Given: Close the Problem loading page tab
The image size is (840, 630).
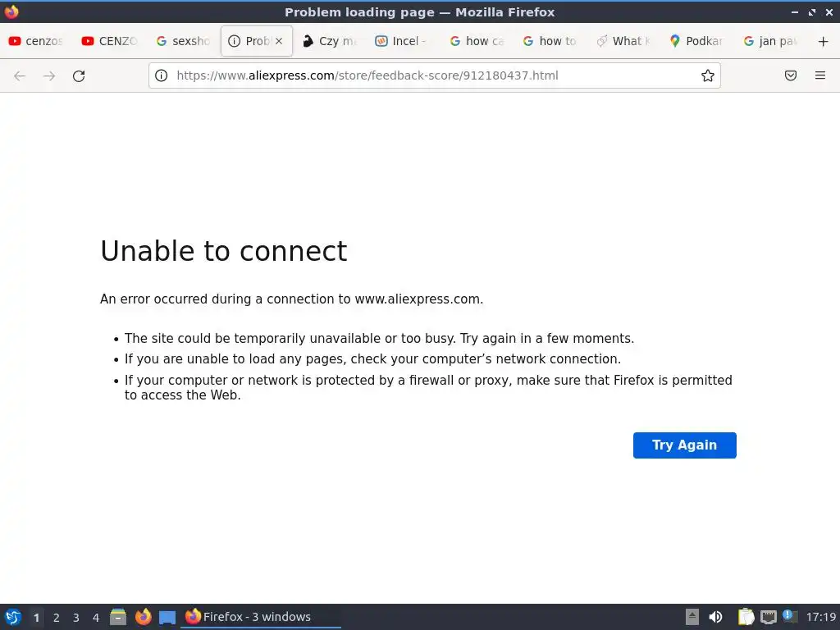Looking at the screenshot, I should pyautogui.click(x=279, y=41).
